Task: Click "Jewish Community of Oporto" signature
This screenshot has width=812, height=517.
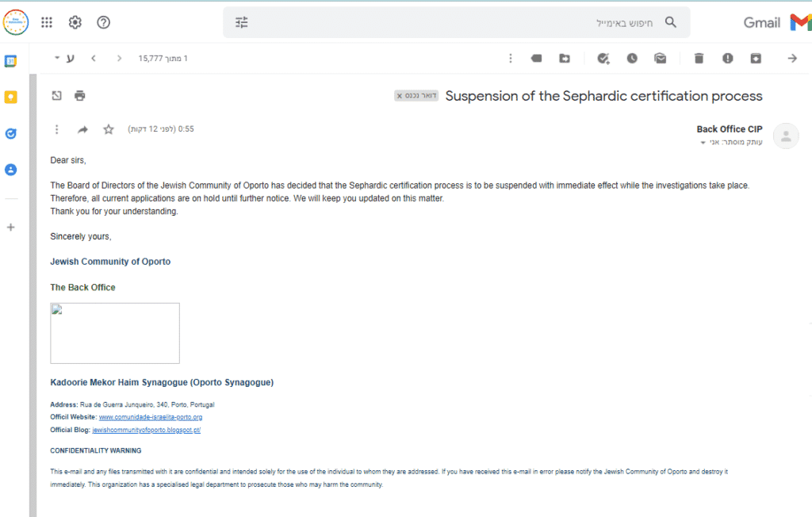Action: tap(110, 262)
